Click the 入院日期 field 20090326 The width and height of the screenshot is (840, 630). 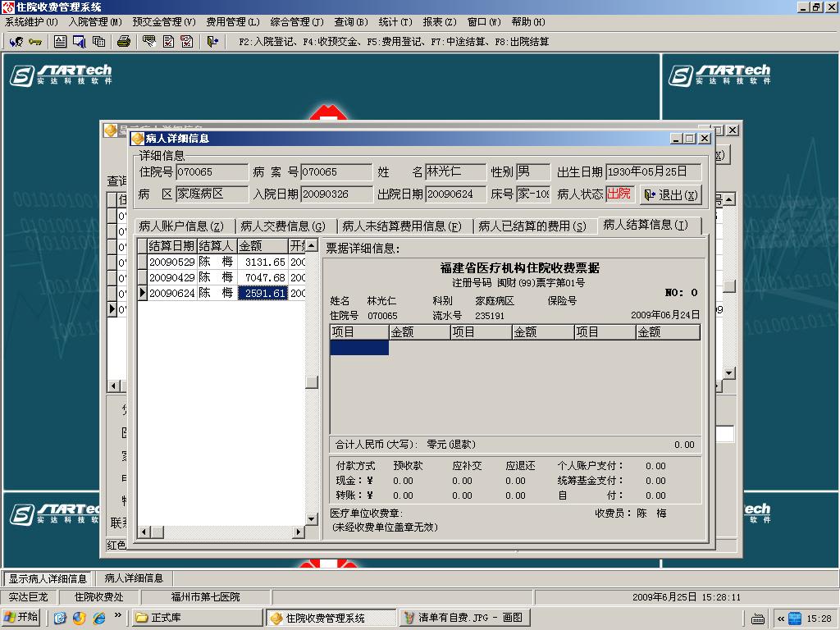pos(336,194)
